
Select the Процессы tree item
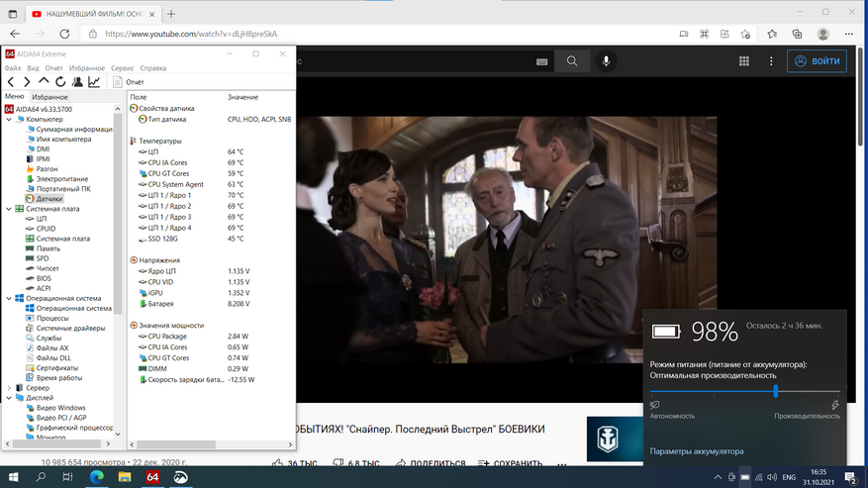[x=48, y=319]
